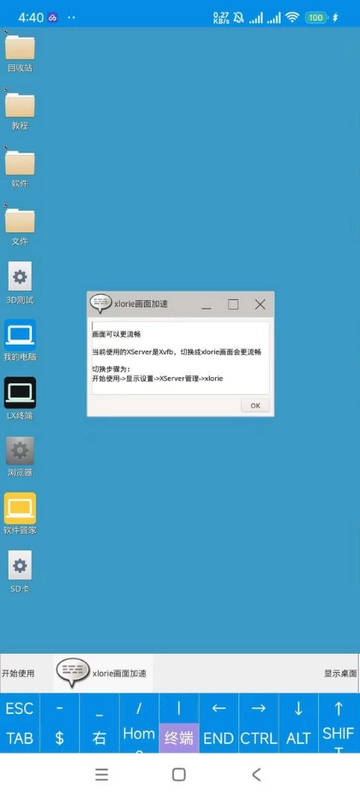Tap the TAB key
The image size is (360, 792).
(x=20, y=738)
